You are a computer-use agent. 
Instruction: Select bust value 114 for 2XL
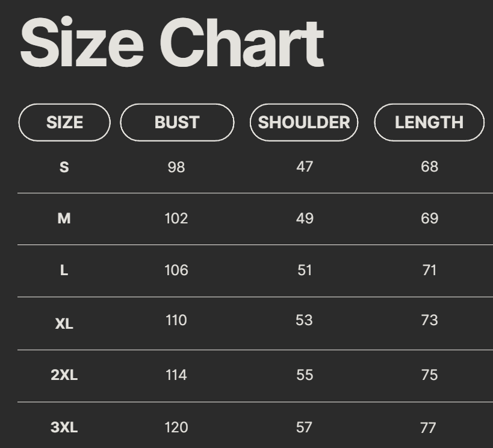pos(176,375)
